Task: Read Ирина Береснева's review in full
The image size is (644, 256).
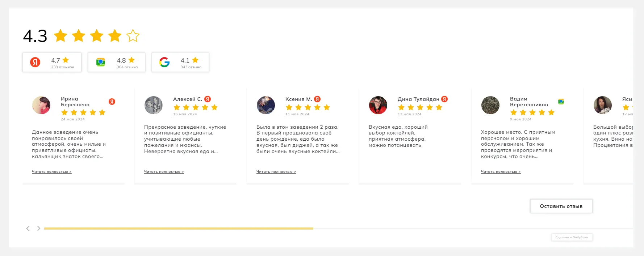Action: coord(51,172)
